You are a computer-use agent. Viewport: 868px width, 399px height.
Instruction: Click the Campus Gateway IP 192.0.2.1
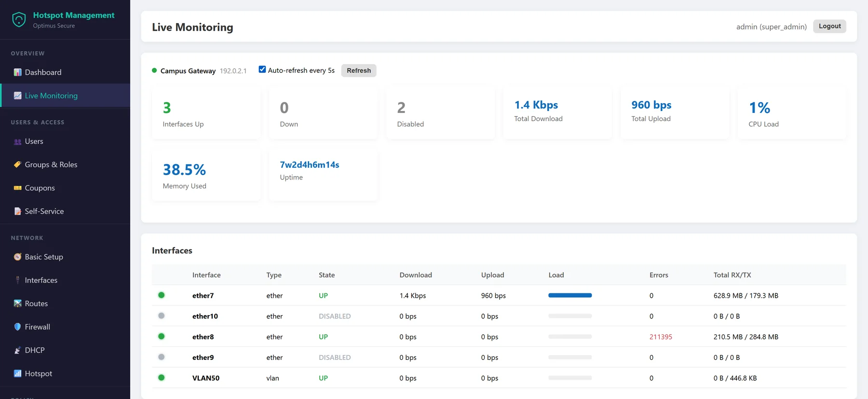pyautogui.click(x=233, y=71)
